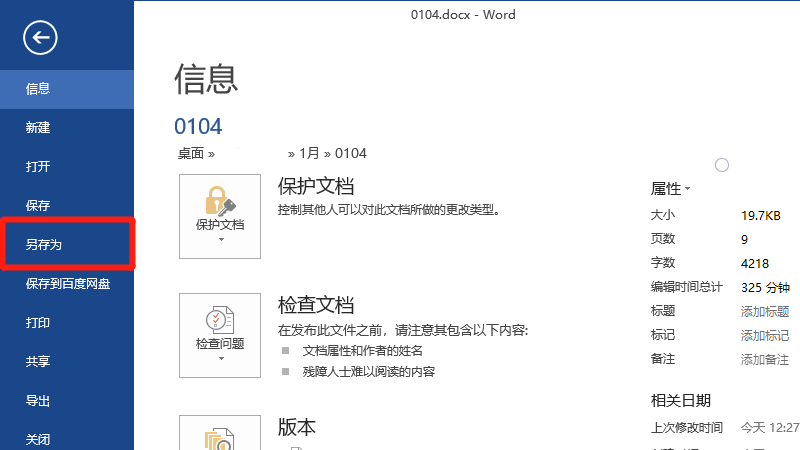Click 桌面 in the file path breadcrumb
Image resolution: width=800 pixels, height=450 pixels.
(x=190, y=154)
